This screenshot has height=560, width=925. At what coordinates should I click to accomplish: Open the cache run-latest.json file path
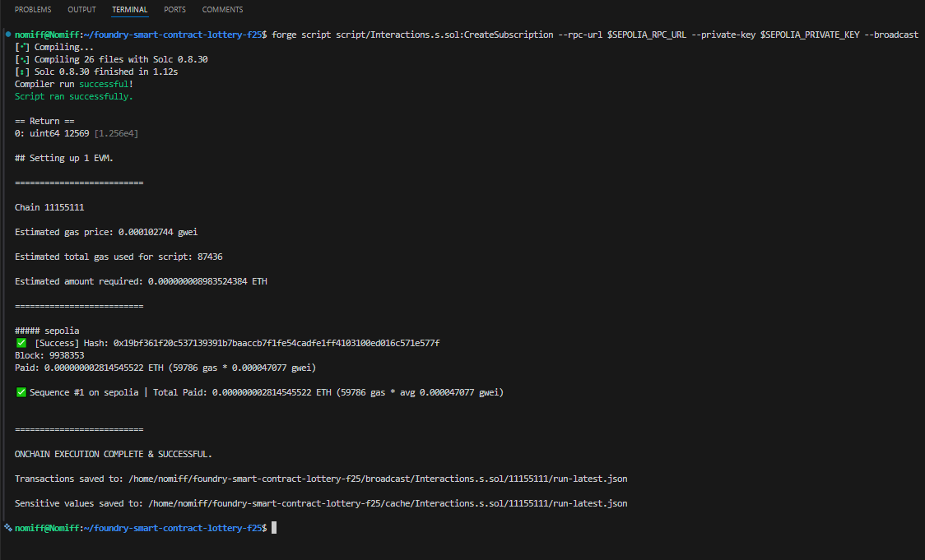tap(388, 503)
